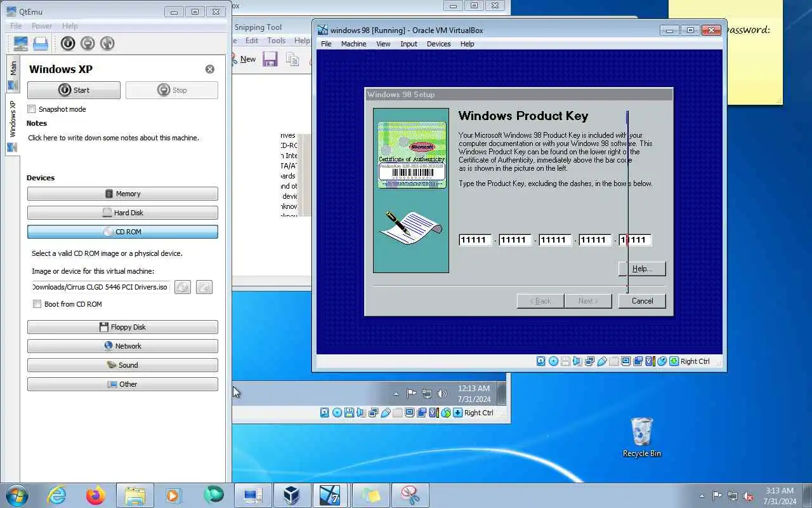Click optical disc indicator in windows 98 VM status bar
Viewport: 812px width, 508px height.
[553, 361]
